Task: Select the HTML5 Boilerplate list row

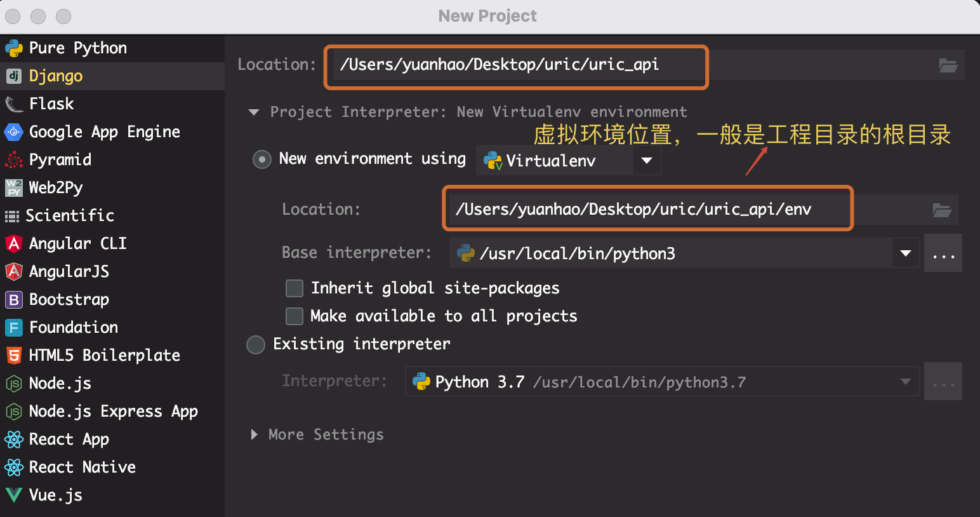Action: click(x=112, y=356)
